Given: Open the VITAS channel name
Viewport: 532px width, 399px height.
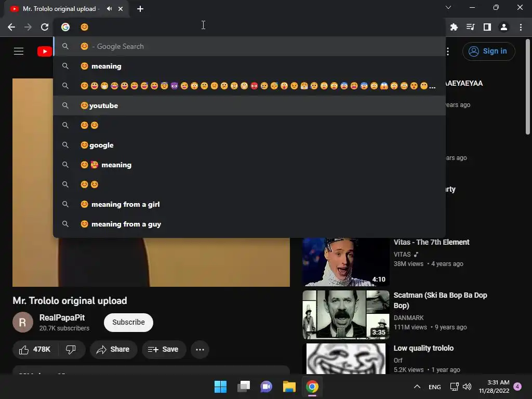Looking at the screenshot, I should (x=402, y=255).
